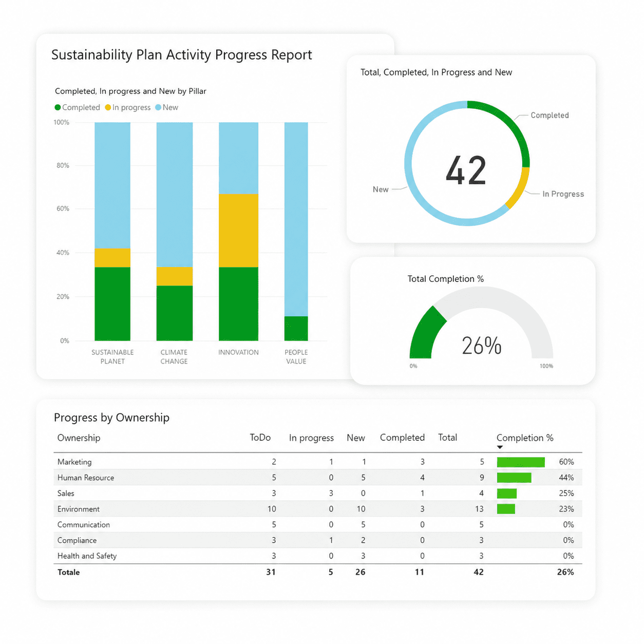The height and width of the screenshot is (644, 644).
Task: Click the In progress column header in the table
Action: (311, 438)
